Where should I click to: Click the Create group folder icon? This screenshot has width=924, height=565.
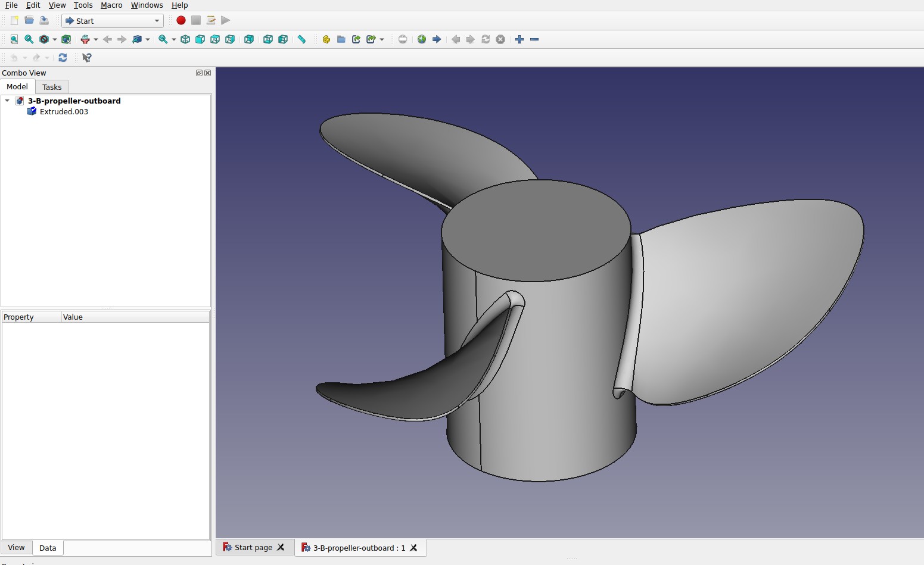point(341,39)
